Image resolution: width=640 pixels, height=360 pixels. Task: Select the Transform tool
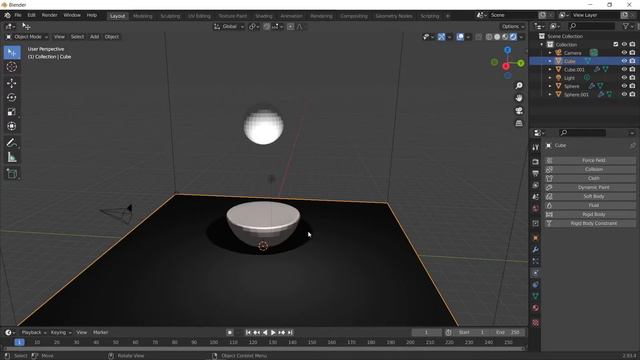pyautogui.click(x=11, y=126)
